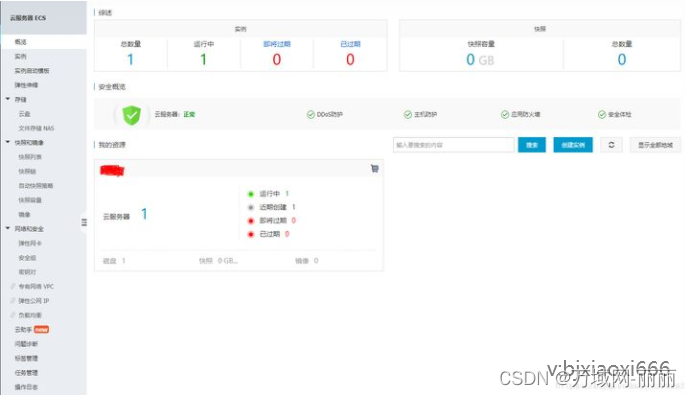Click the 即将过期 instances link

(277, 44)
